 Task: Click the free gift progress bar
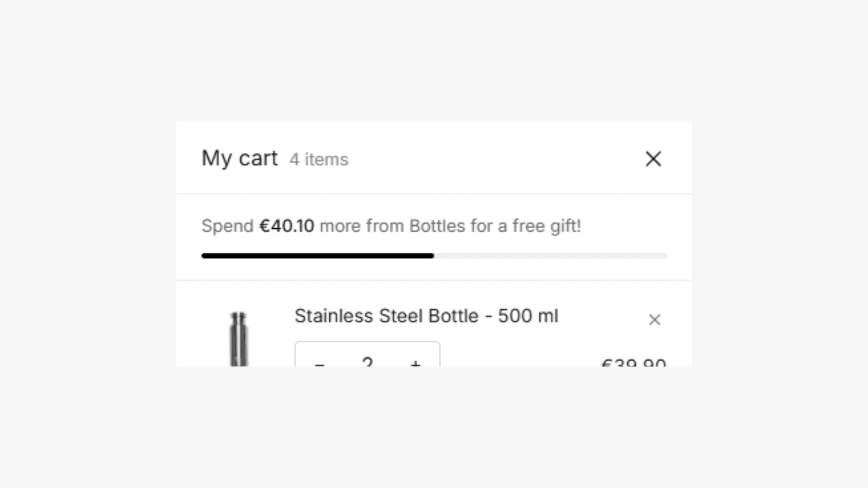(x=434, y=256)
